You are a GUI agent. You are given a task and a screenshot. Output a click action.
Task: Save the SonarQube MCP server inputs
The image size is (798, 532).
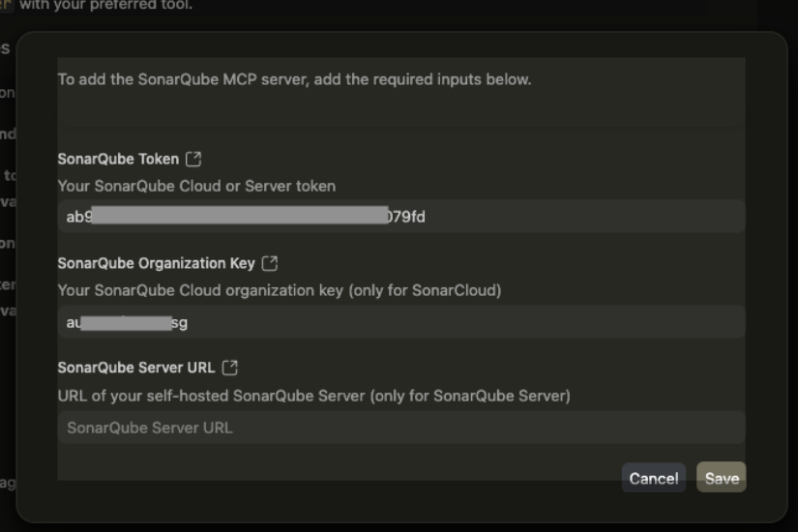[x=722, y=478]
